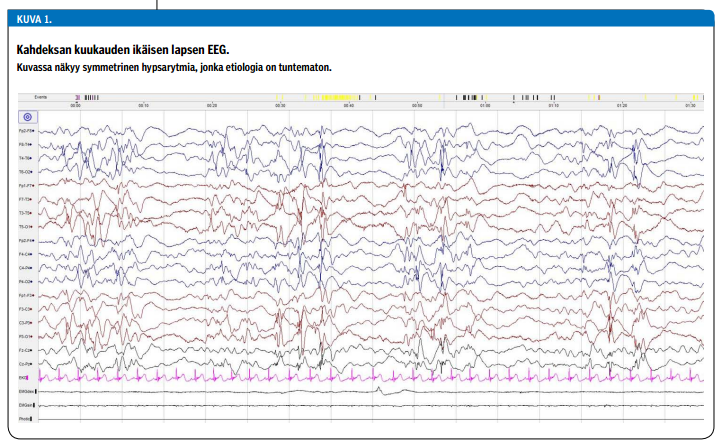The width and height of the screenshot is (721, 444).
Task: Click the Photic channel label
Action: pyautogui.click(x=23, y=419)
